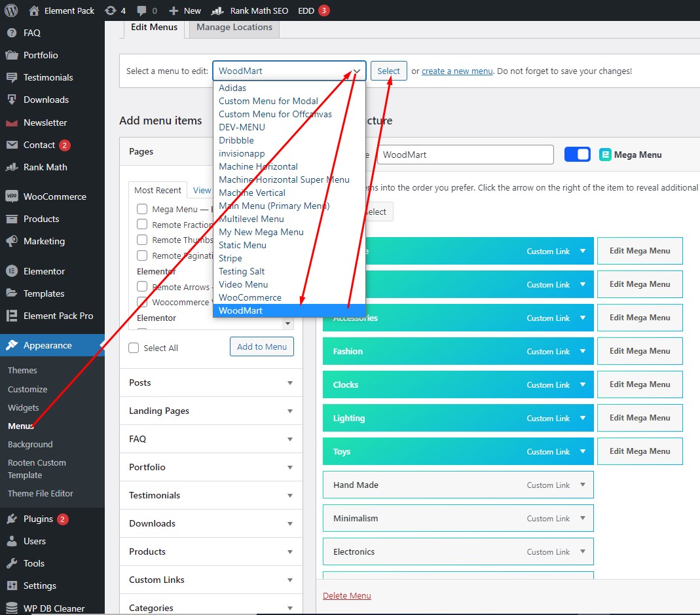Check the Mega Menu page checkbox

tap(141, 208)
